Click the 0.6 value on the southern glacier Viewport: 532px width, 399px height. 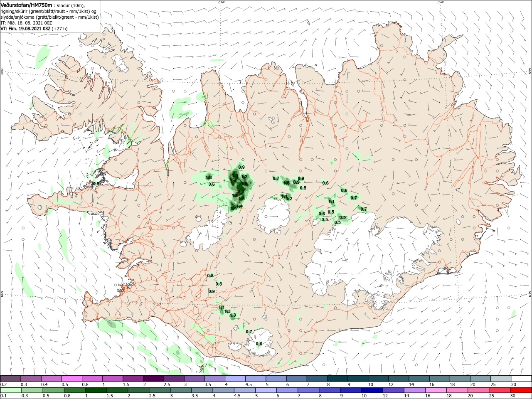259,344
